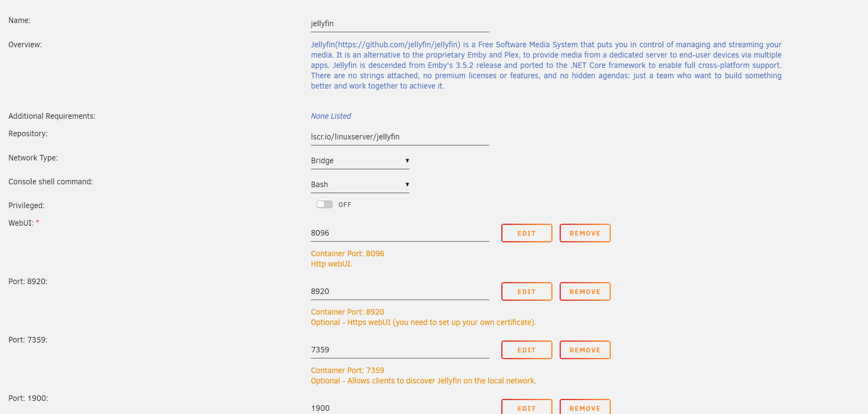This screenshot has width=868, height=414.
Task: Click the Bridge dropdown arrow
Action: click(407, 161)
